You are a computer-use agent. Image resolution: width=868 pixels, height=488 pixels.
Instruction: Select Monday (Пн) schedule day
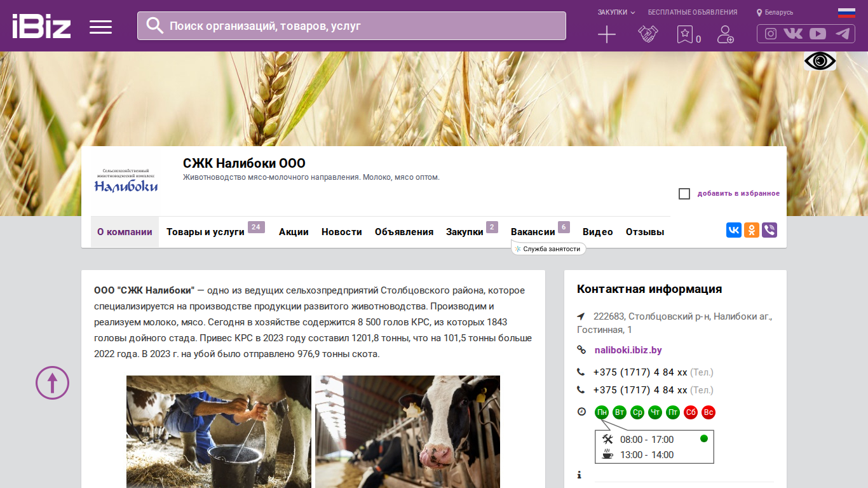602,412
